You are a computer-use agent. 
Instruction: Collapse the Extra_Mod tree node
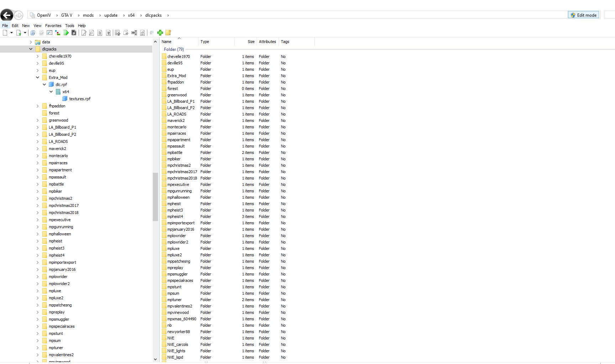point(37,77)
